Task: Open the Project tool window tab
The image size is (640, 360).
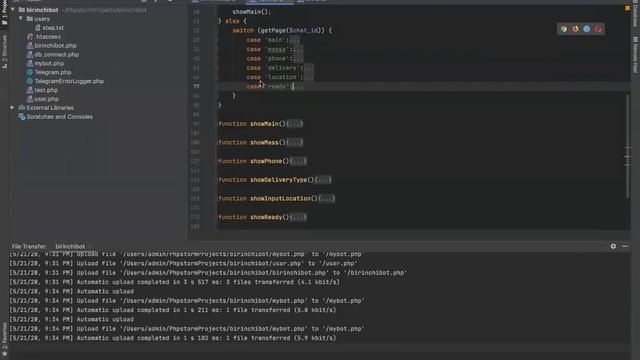Action: (4, 13)
